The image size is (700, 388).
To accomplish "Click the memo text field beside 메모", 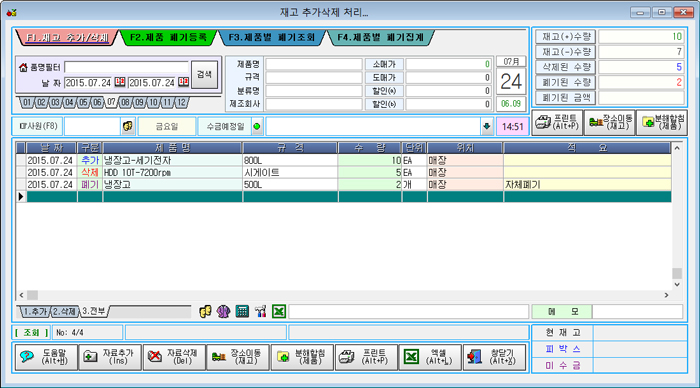I will [x=638, y=311].
